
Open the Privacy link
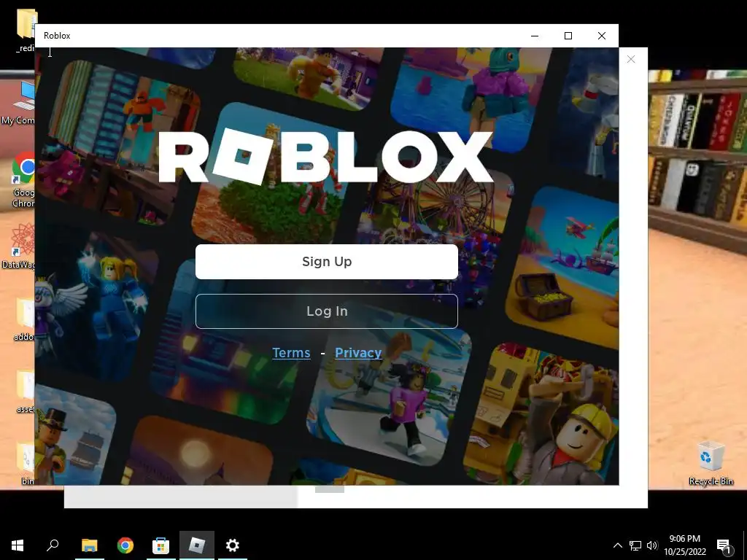point(358,352)
